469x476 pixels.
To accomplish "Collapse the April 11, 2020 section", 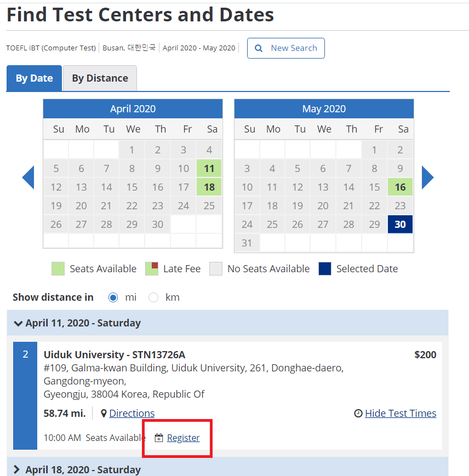I will tap(18, 323).
